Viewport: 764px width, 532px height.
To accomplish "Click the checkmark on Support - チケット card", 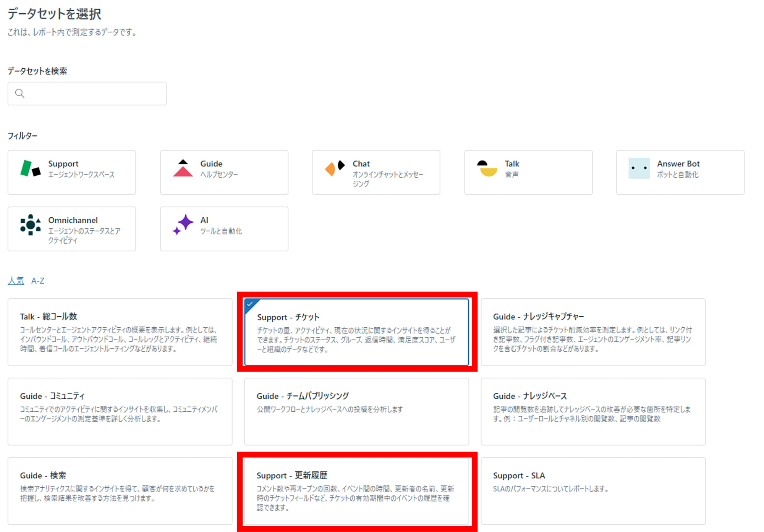I will (250, 304).
